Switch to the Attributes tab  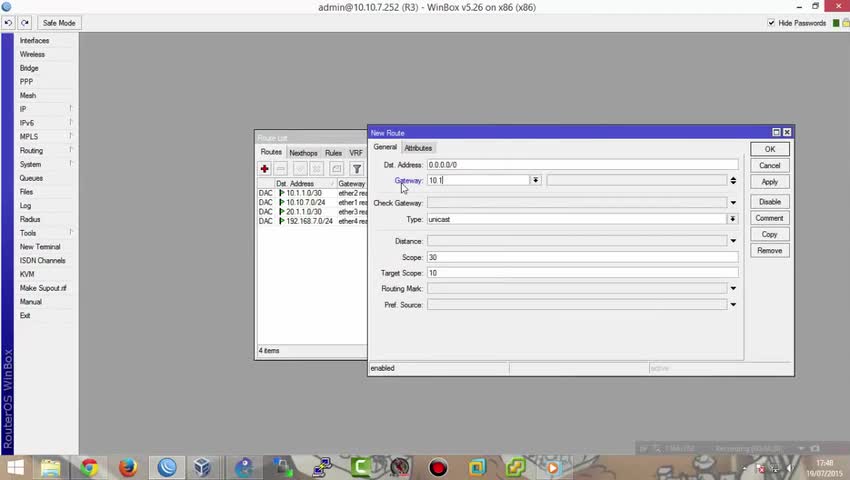pyautogui.click(x=418, y=148)
